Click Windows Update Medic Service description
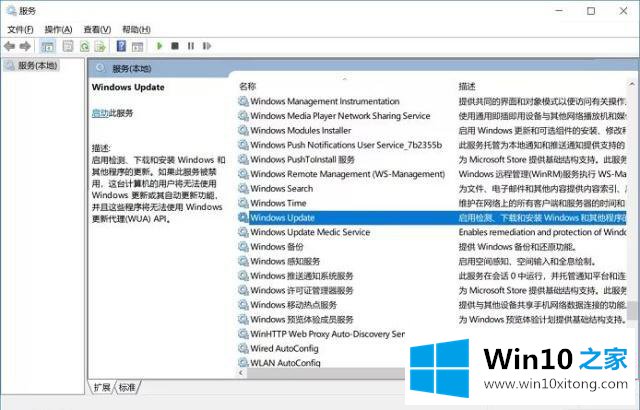This screenshot has width=640, height=410. point(542,232)
